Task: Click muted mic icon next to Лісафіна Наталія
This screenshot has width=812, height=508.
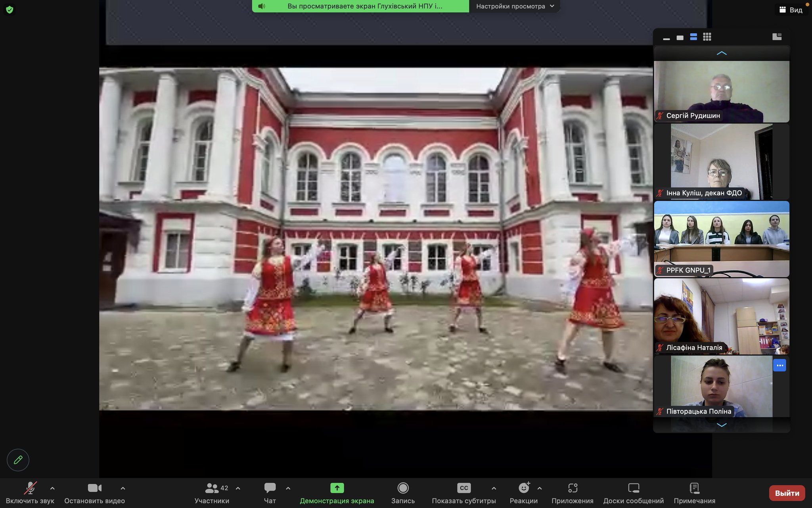Action: tap(660, 348)
